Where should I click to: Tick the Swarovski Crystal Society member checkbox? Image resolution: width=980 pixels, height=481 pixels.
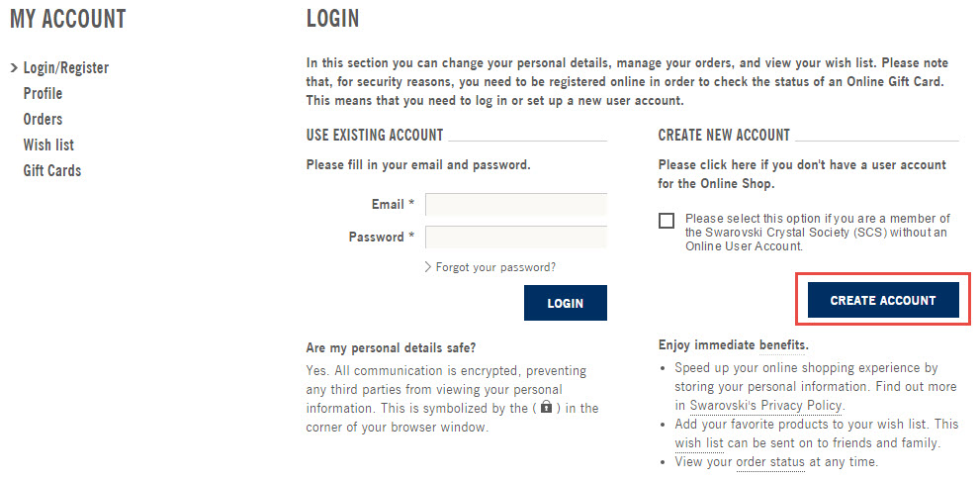(667, 221)
